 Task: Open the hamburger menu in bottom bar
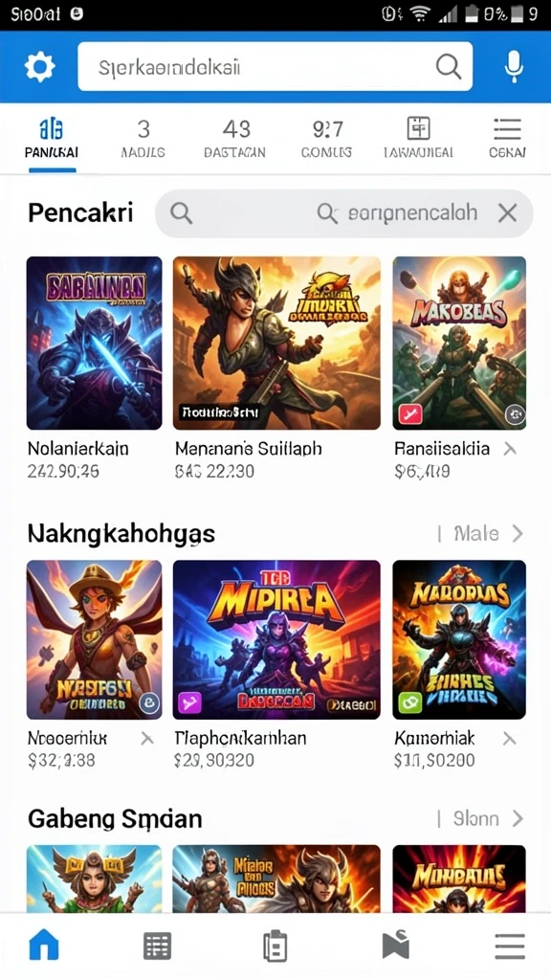point(510,947)
